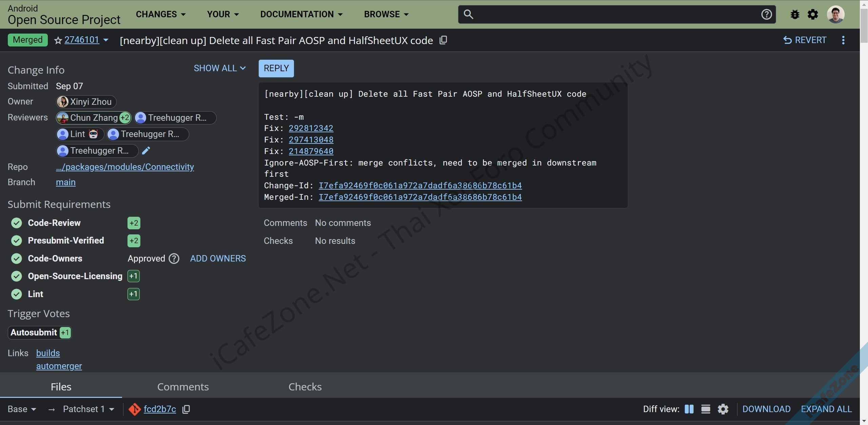The height and width of the screenshot is (425, 868).
Task: Open the CHANGES menu
Action: (161, 14)
